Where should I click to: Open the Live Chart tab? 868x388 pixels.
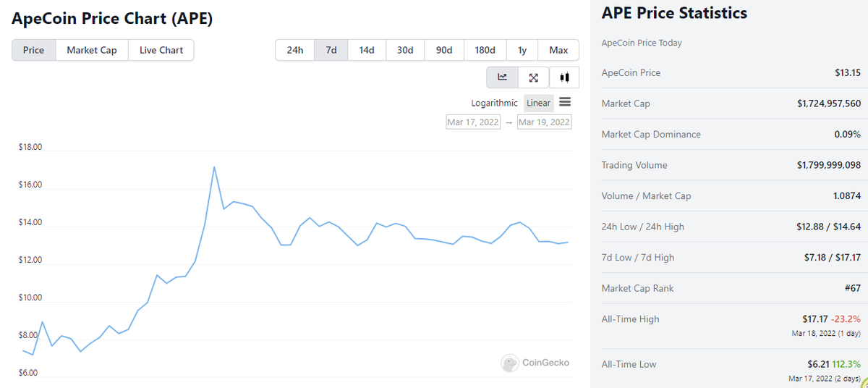pyautogui.click(x=161, y=50)
